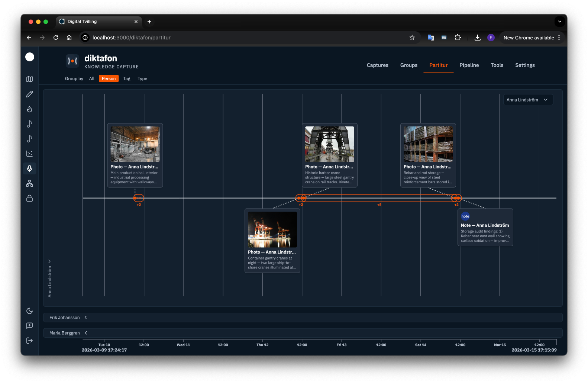Click the Google Translate extension icon
The width and height of the screenshot is (588, 383).
tap(431, 38)
